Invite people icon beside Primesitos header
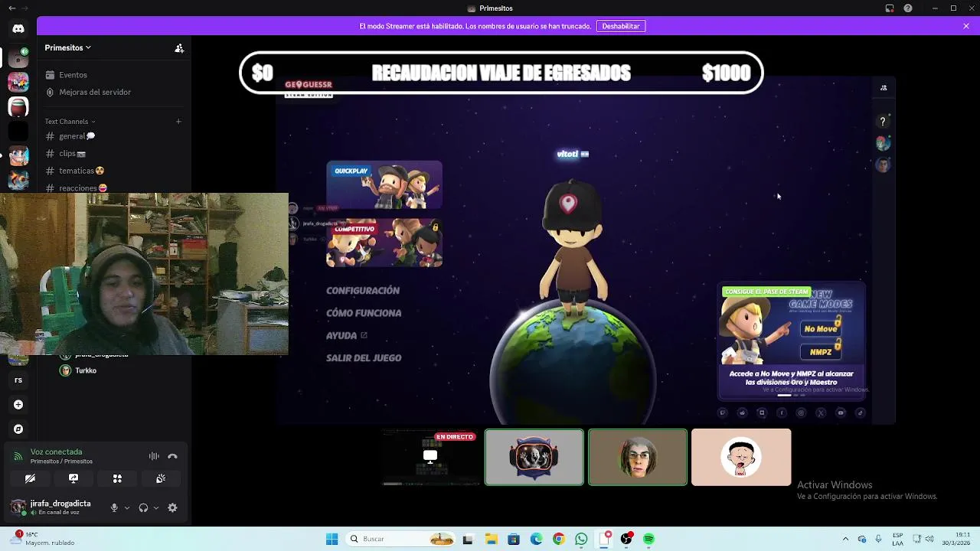 tap(179, 47)
